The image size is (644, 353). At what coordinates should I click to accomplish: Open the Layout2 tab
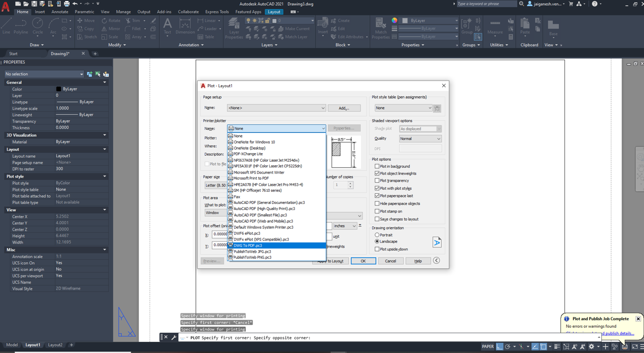tap(55, 345)
